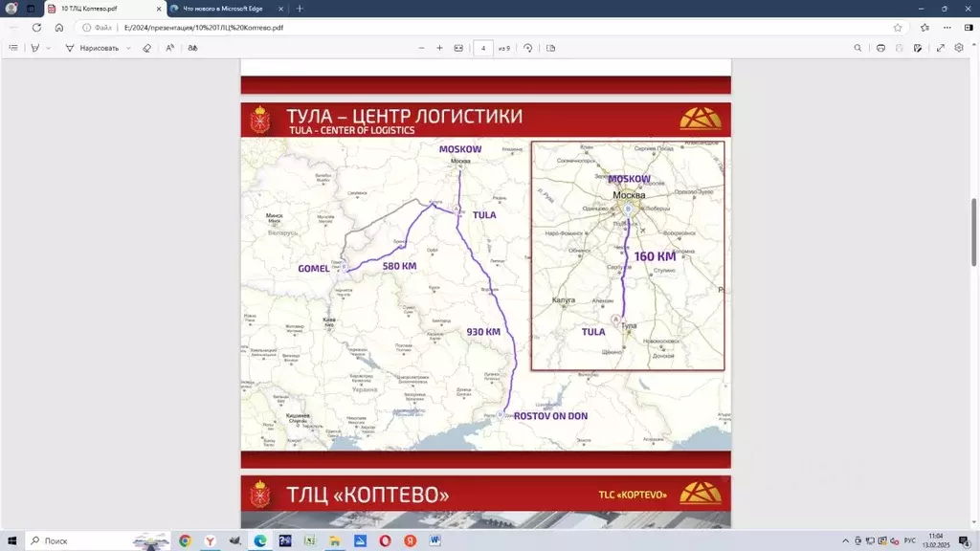Zoom out with the minus button
The image size is (980, 551).
point(421,48)
